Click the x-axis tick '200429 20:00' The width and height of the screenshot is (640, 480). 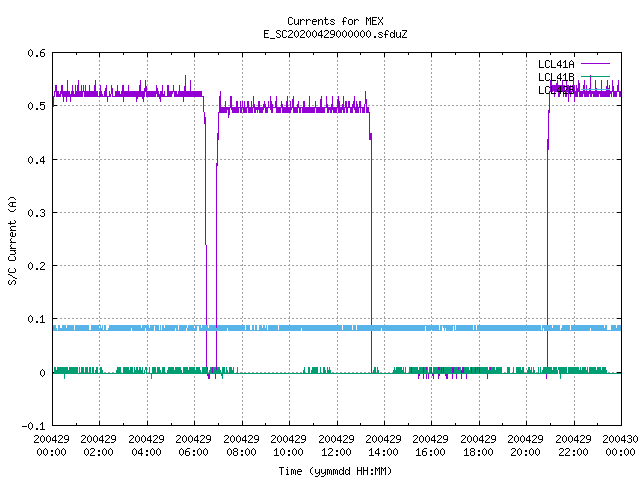tap(525, 445)
